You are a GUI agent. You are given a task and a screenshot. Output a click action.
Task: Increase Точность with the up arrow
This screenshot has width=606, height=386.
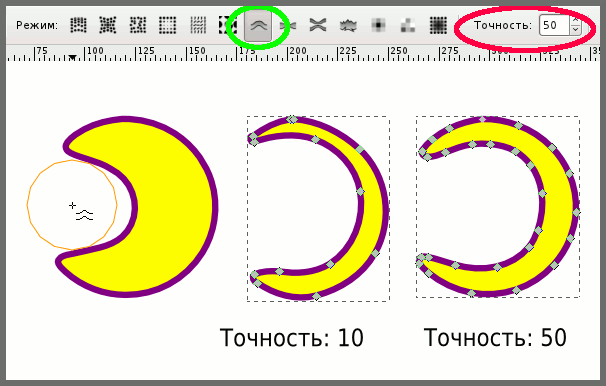coord(575,20)
